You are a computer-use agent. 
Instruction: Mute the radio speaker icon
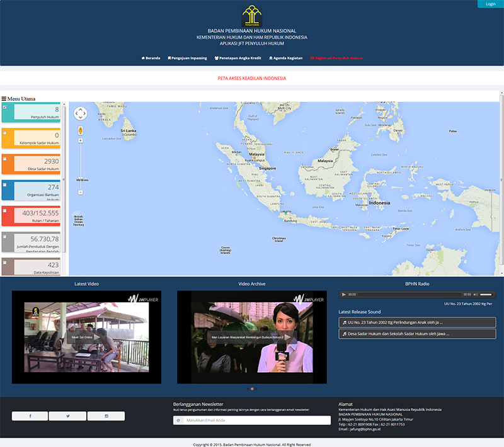point(476,295)
